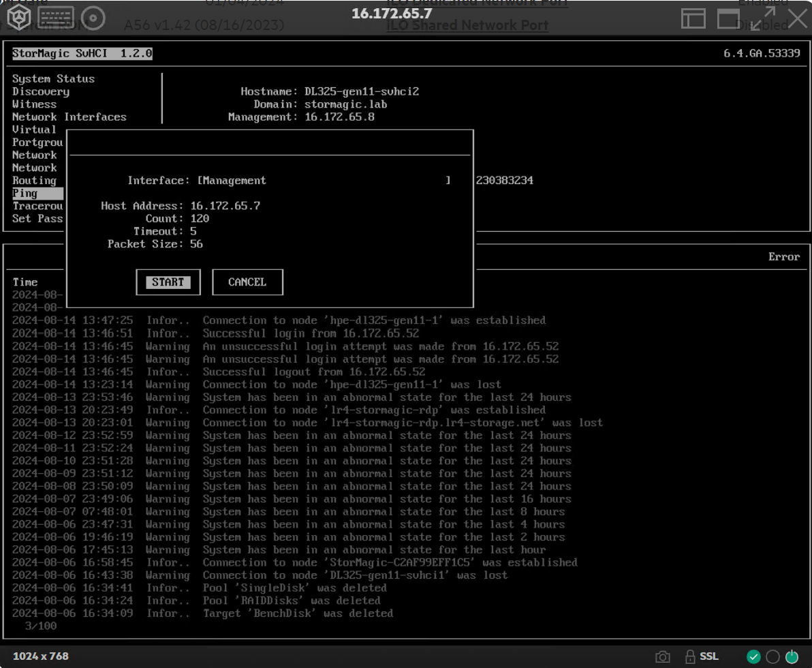The image size is (812, 668).
Task: Select log row lr4-storage.net was lost
Action: [308, 423]
